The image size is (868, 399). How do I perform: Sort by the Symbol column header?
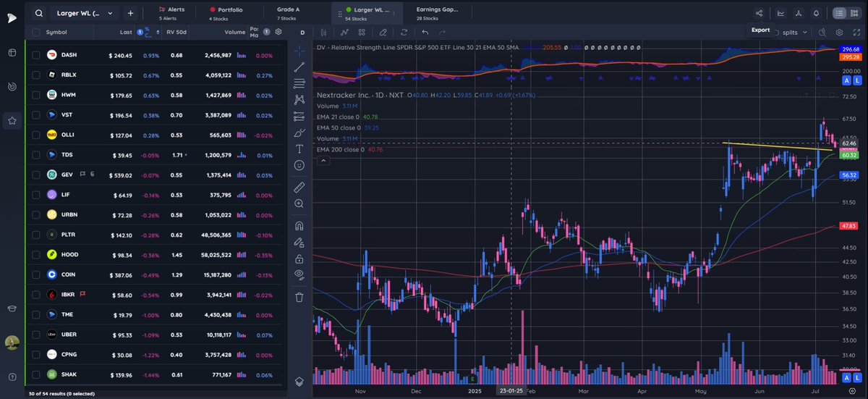(56, 33)
